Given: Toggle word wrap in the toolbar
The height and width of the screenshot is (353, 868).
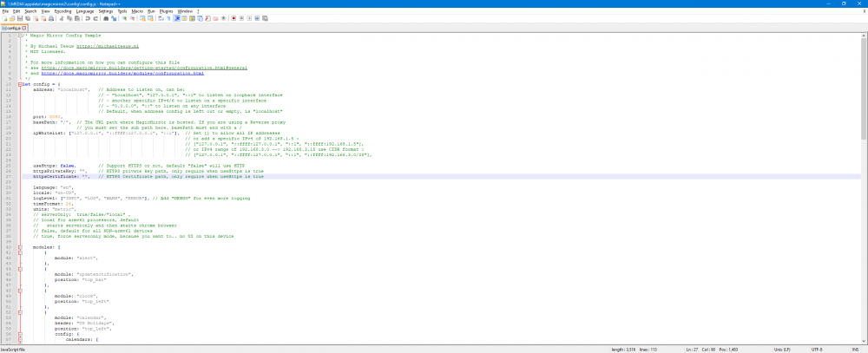Looking at the screenshot, I should [x=161, y=18].
